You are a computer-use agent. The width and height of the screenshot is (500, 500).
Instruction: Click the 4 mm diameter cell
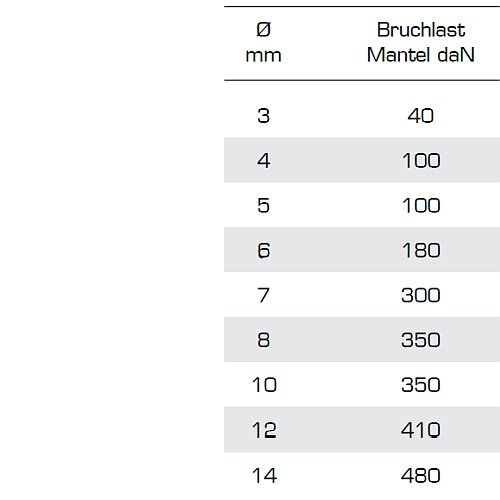pos(263,161)
